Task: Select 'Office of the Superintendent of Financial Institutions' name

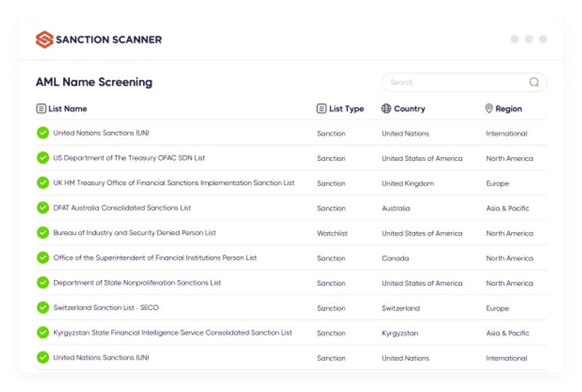Action: tap(155, 257)
